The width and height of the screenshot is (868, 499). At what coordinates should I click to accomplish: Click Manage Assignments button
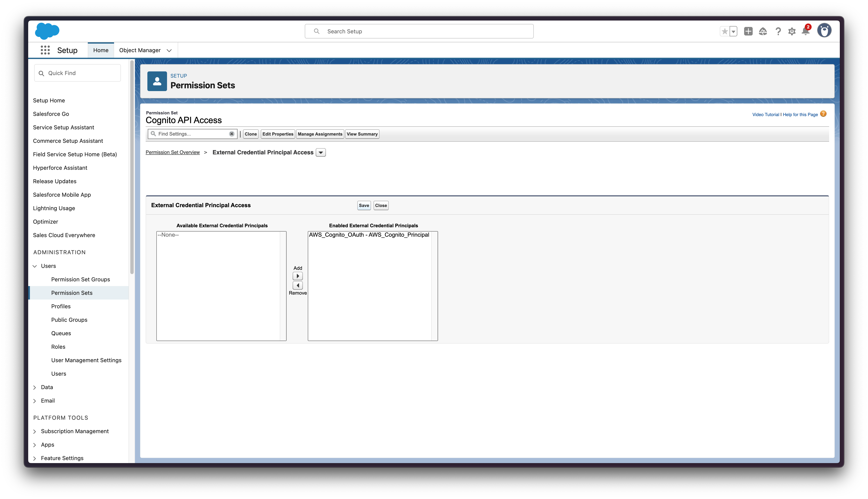point(320,134)
